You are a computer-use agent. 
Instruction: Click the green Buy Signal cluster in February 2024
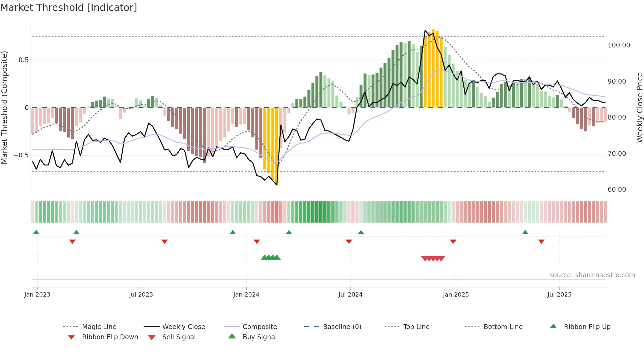coord(271,257)
